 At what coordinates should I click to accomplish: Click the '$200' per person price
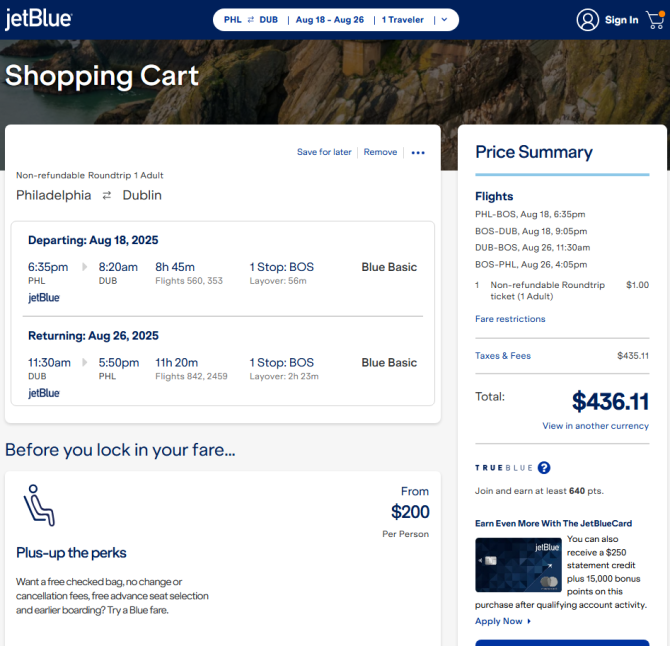(x=410, y=512)
